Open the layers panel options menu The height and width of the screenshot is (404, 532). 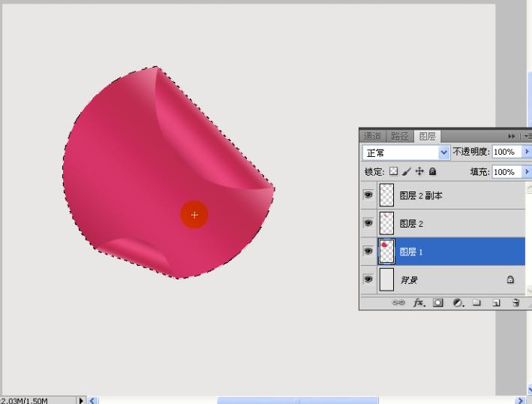click(x=527, y=137)
